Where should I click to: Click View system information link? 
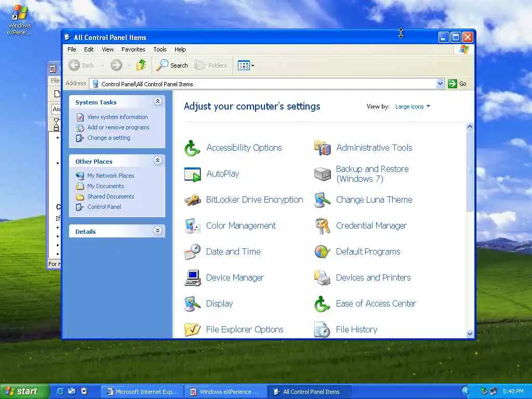point(118,117)
